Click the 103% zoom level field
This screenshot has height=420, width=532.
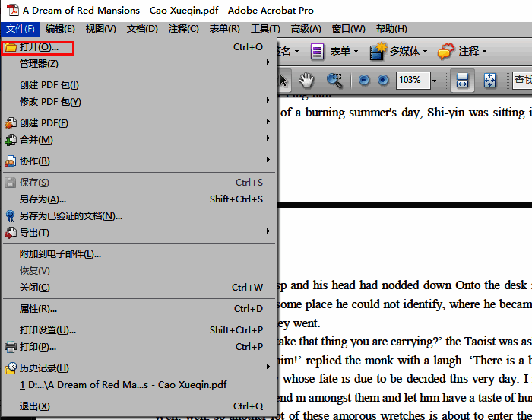click(x=410, y=80)
